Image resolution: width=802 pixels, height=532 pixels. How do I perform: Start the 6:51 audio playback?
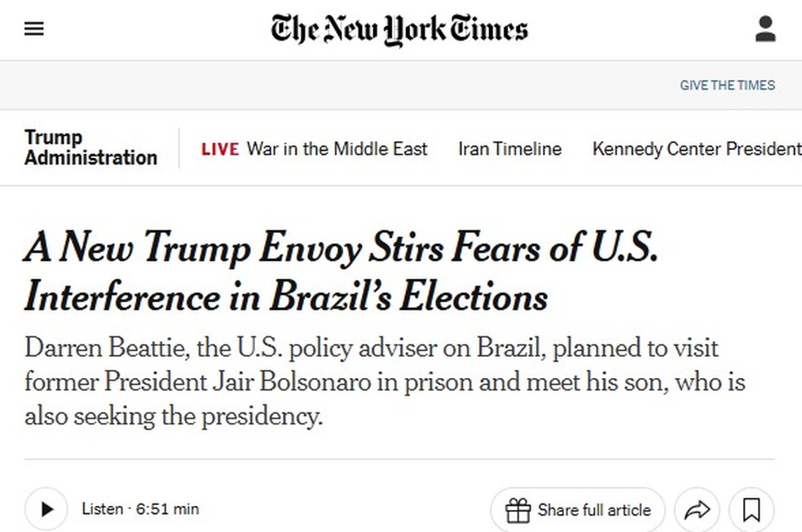click(x=46, y=508)
